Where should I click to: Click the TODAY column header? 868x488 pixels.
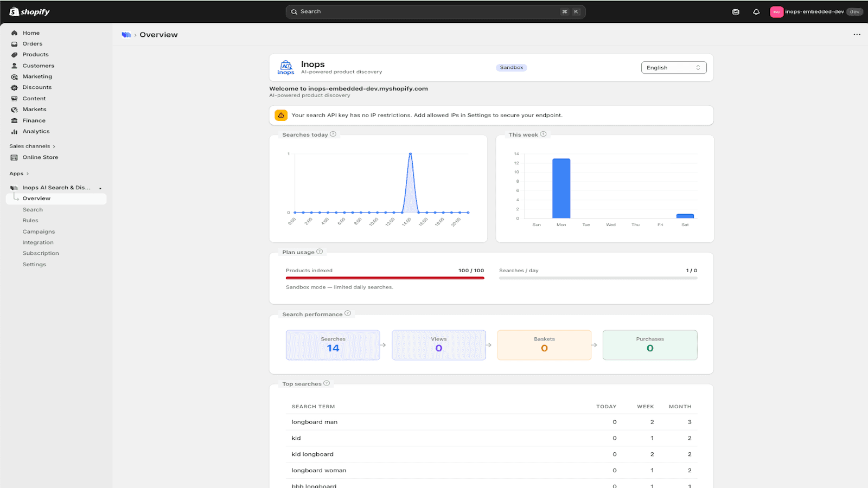pyautogui.click(x=607, y=407)
